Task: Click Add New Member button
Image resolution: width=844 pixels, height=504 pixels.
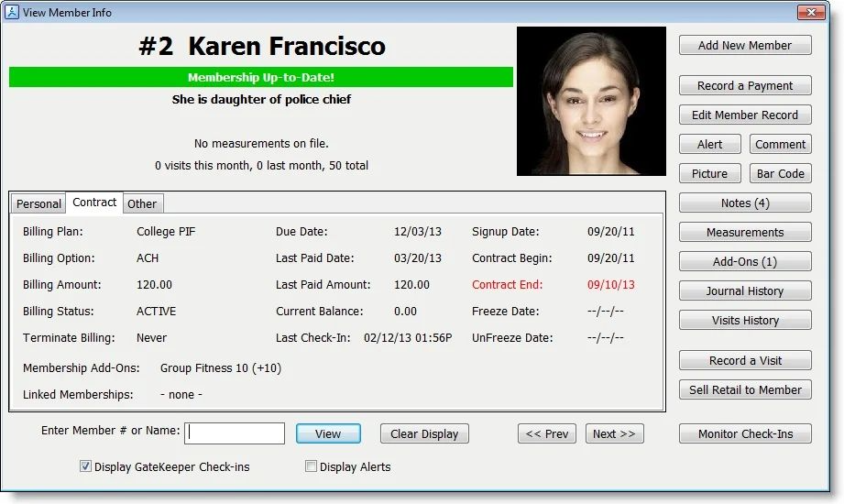Action: pyautogui.click(x=745, y=45)
